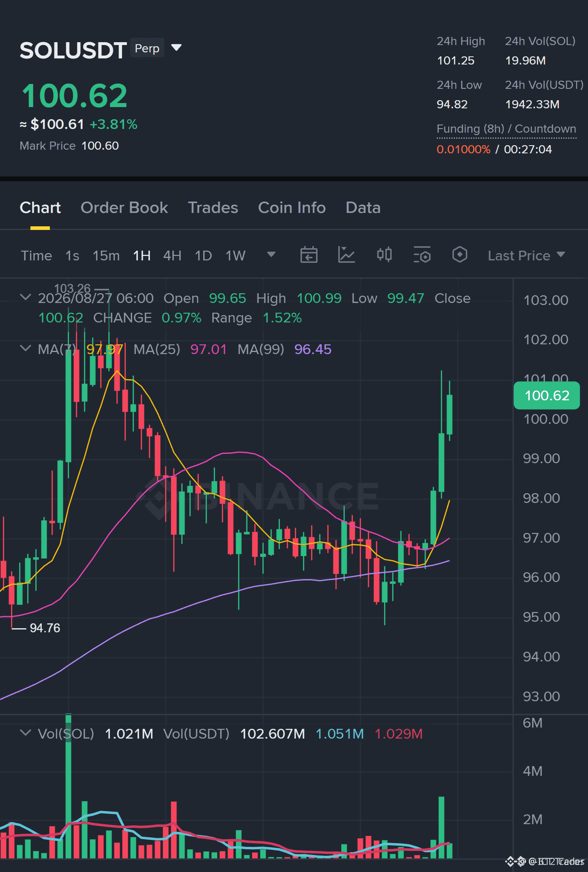588x872 pixels.
Task: Tap the large 100.62 last price
Action: pyautogui.click(x=74, y=96)
